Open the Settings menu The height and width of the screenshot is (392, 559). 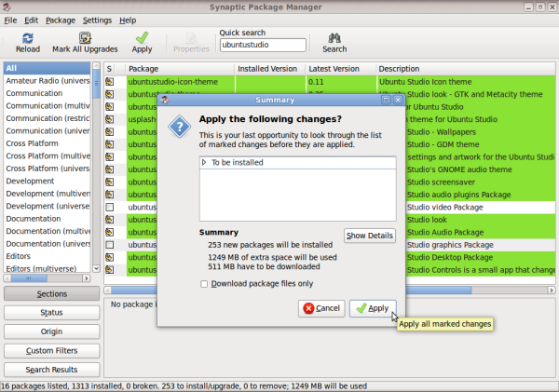tap(97, 20)
